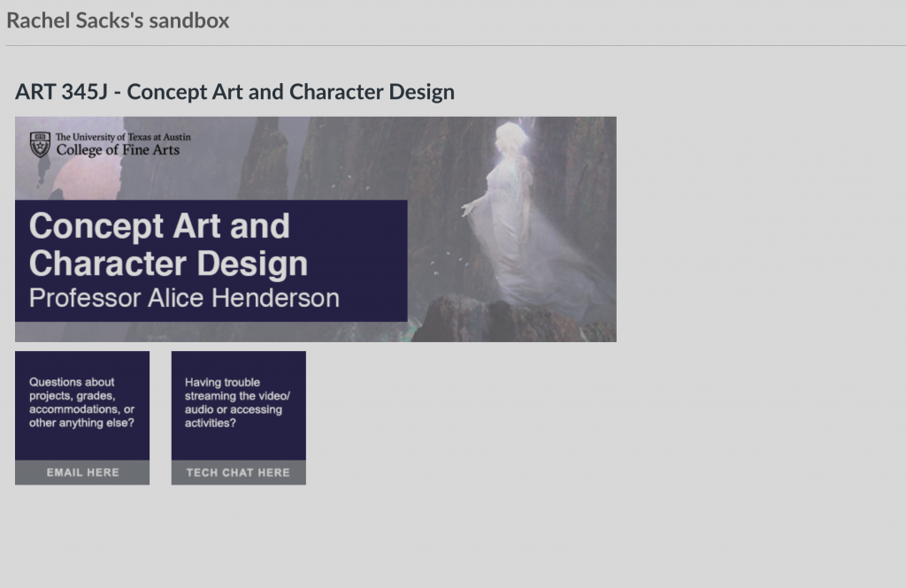Click 'Professor Alice Henderson' text in banner
This screenshot has height=588, width=906.
pos(184,298)
